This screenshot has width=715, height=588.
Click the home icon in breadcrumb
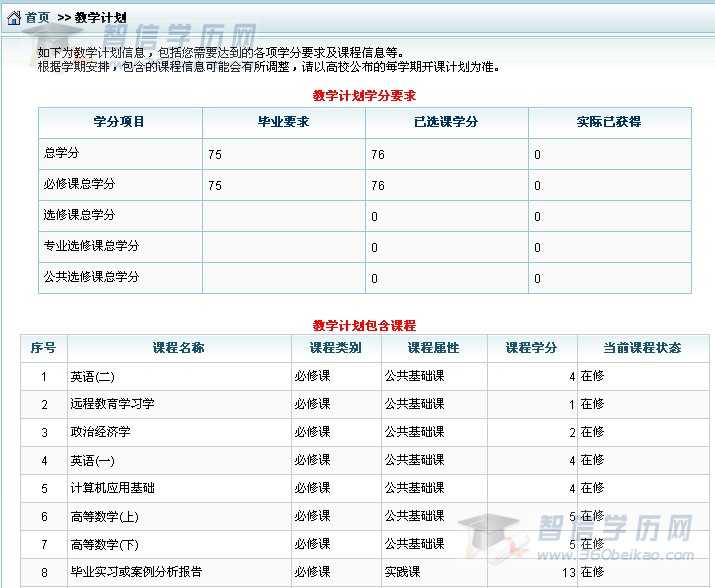[x=14, y=18]
